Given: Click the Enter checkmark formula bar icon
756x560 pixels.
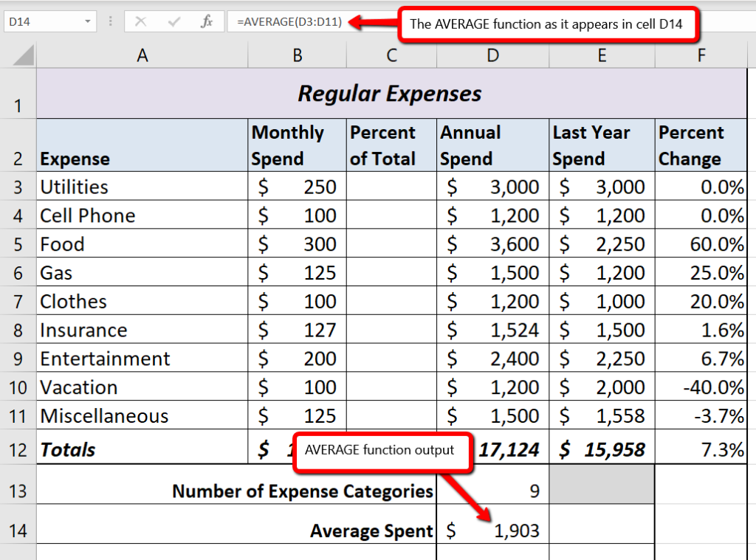Looking at the screenshot, I should (x=174, y=21).
